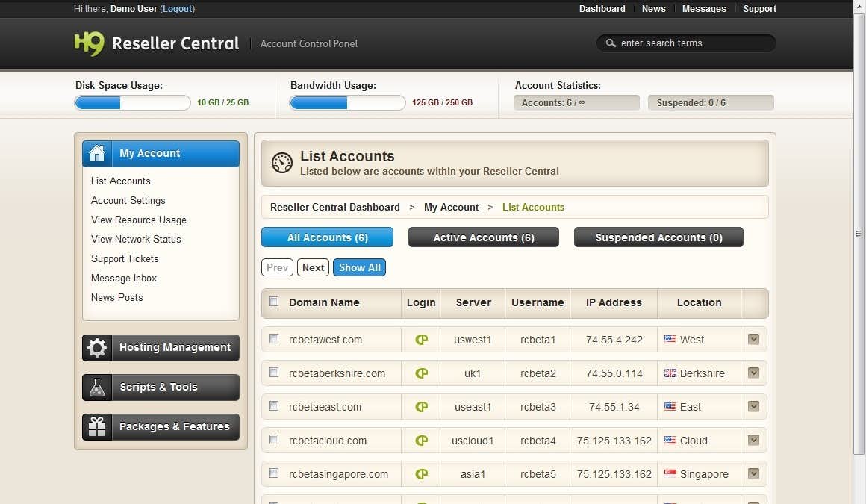Toggle the select-all checkbox in the table header

click(274, 302)
